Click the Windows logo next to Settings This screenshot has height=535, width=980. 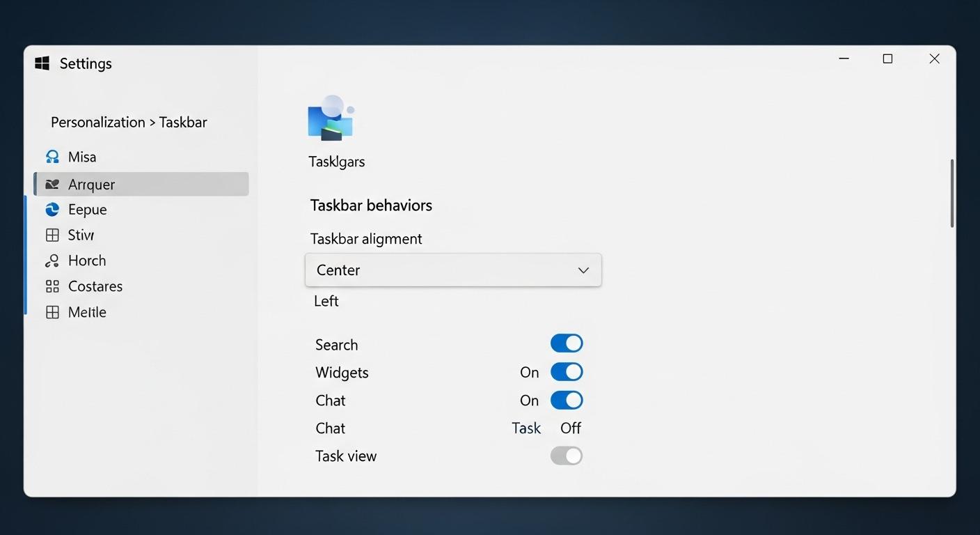[42, 63]
